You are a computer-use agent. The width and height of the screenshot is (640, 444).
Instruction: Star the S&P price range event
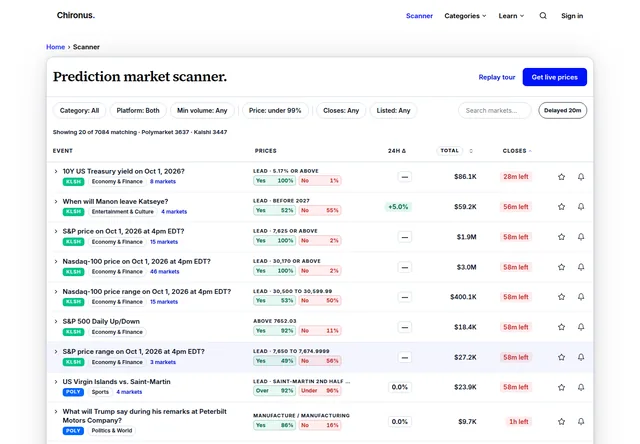point(562,357)
